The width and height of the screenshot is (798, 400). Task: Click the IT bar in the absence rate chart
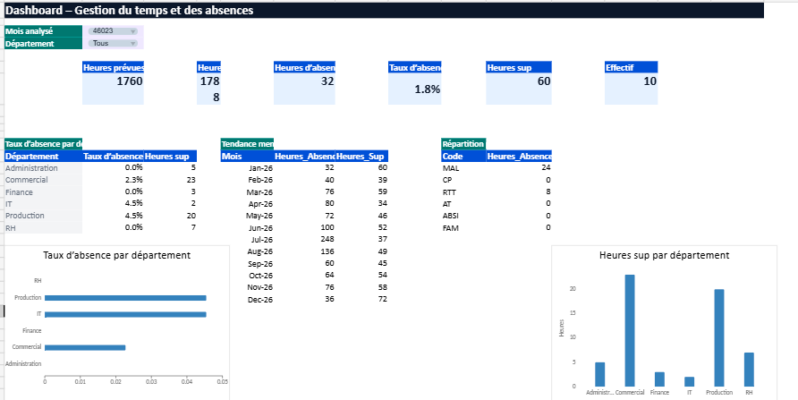(125, 315)
